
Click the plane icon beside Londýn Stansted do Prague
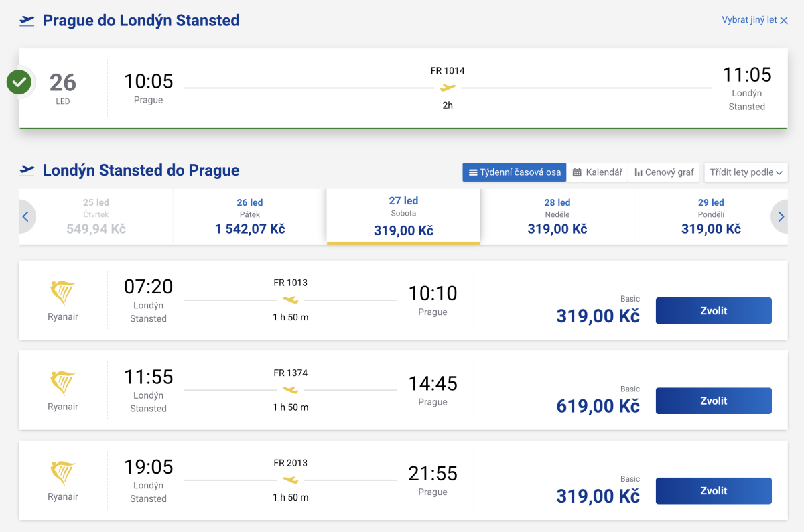27,170
